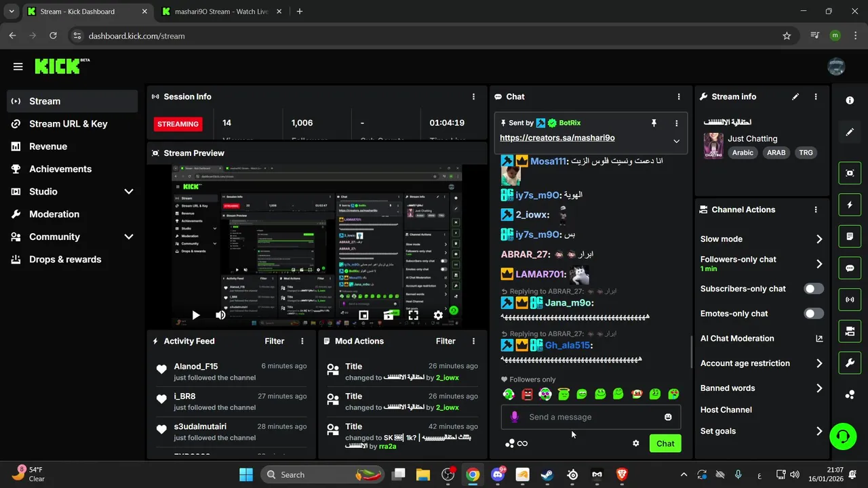Expand the pinned message chevron
Image resolution: width=868 pixels, height=488 pixels.
tap(676, 141)
